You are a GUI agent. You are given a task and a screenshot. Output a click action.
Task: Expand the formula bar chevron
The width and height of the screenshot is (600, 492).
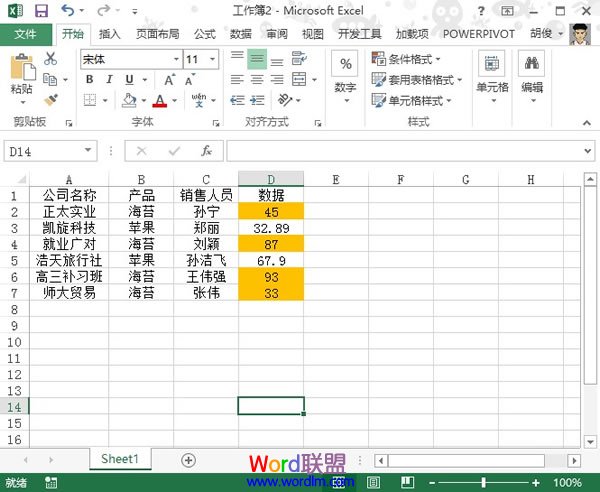588,151
